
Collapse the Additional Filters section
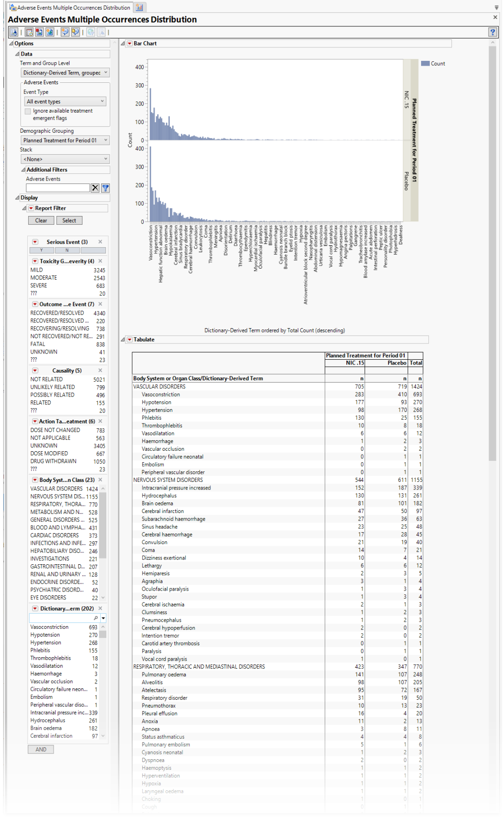[x=23, y=170]
